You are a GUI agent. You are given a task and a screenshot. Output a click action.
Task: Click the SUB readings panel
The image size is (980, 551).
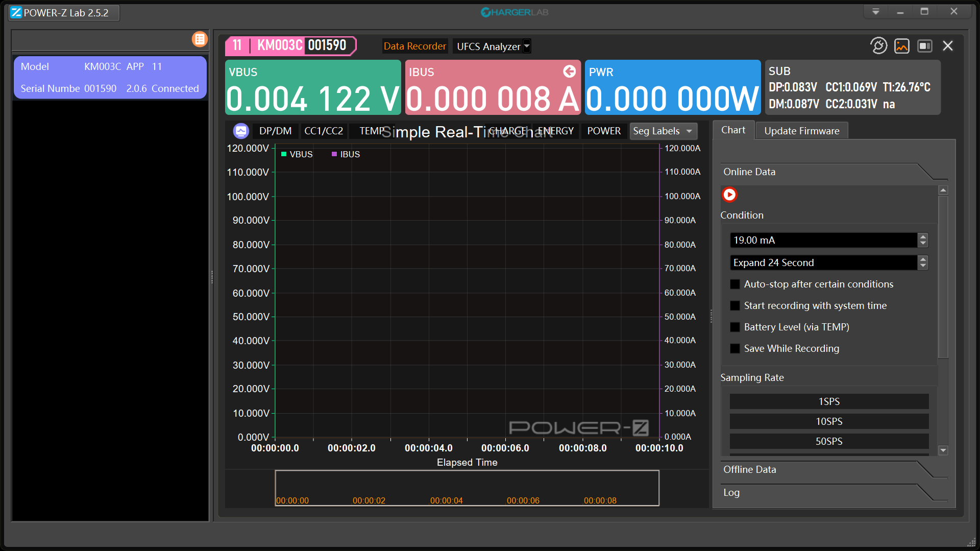[x=852, y=87]
